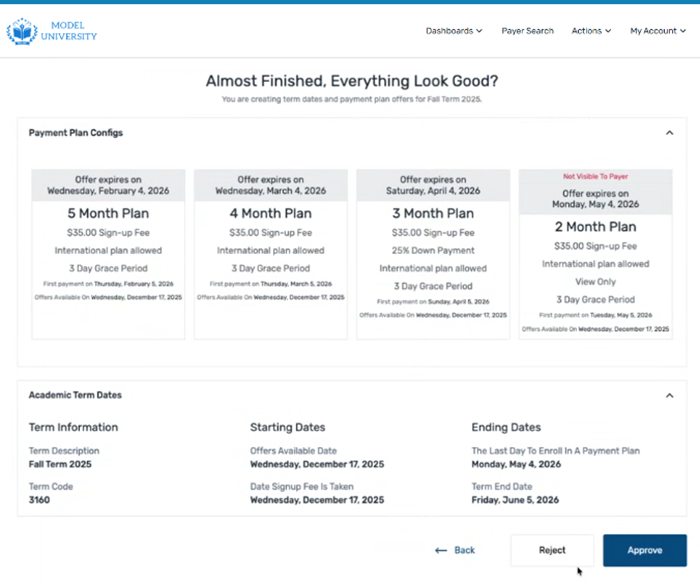Screen dimensions: 700x583
Task: Select the 4 Month Plan card
Action: tap(270, 254)
